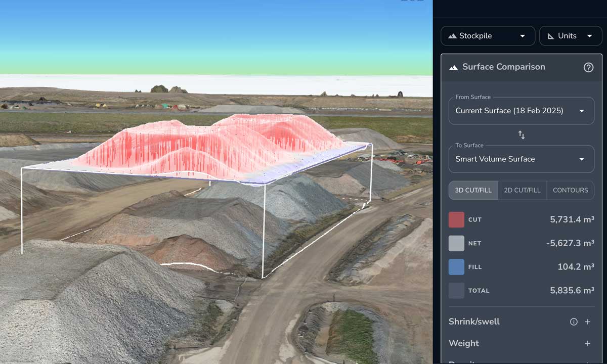The image size is (607, 364).
Task: Open the Stockpile dropdown
Action: [x=488, y=36]
